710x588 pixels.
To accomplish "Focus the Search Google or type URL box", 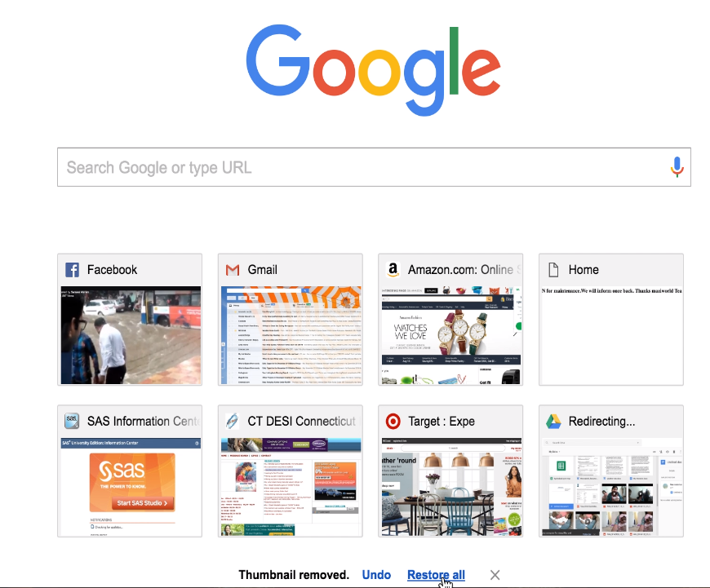I will (x=374, y=167).
